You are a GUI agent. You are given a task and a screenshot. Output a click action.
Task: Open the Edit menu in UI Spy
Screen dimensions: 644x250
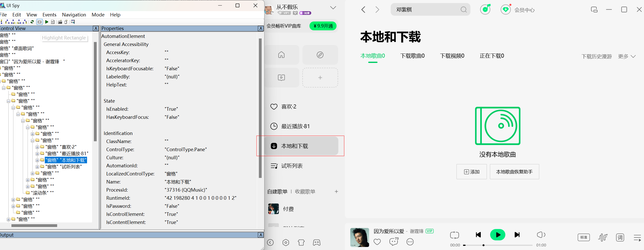tap(17, 15)
